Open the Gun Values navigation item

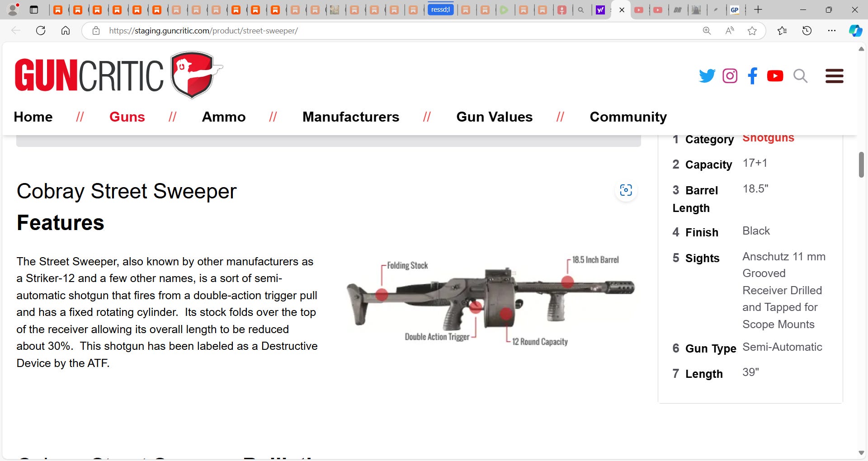click(x=495, y=117)
